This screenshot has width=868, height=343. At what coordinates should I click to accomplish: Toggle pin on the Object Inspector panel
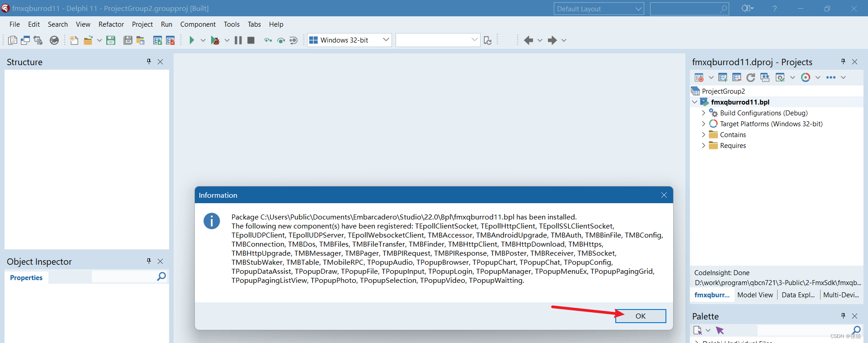[149, 261]
